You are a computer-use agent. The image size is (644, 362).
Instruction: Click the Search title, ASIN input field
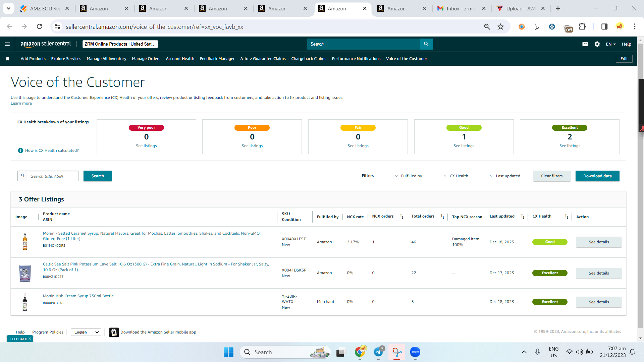pos(53,176)
